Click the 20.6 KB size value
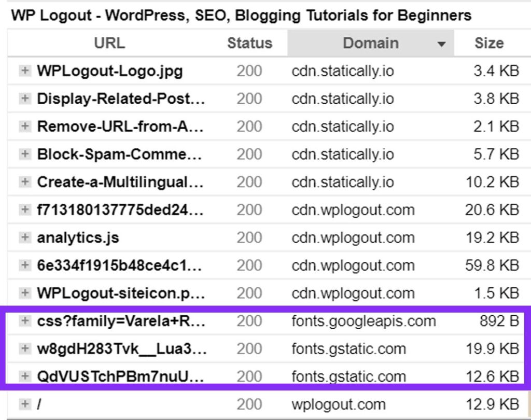 [492, 210]
